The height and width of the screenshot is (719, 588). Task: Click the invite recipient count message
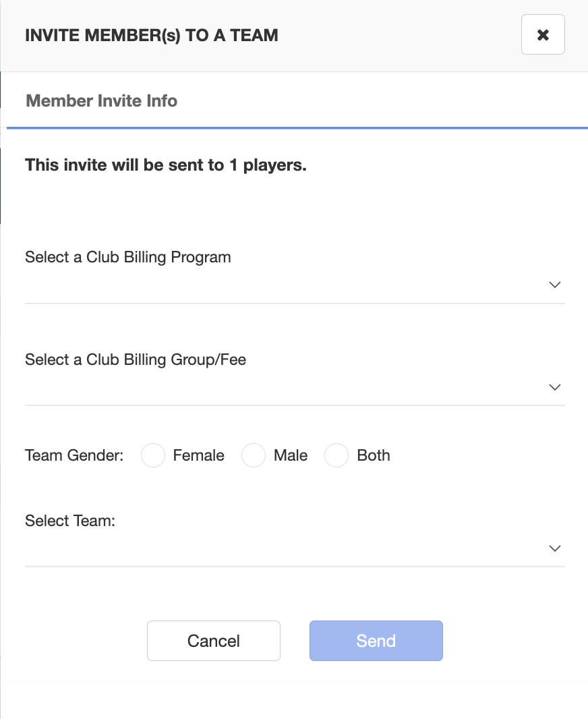(x=166, y=165)
